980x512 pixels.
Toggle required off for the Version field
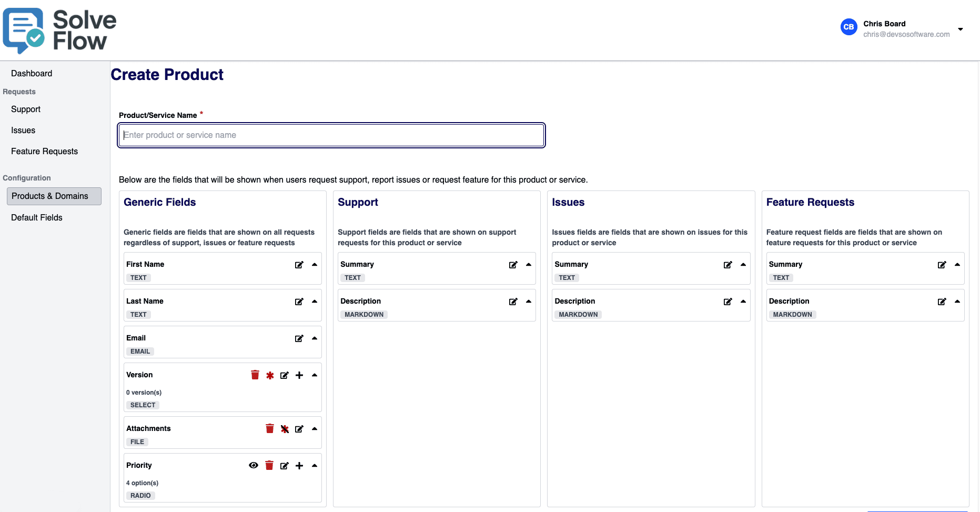point(269,375)
